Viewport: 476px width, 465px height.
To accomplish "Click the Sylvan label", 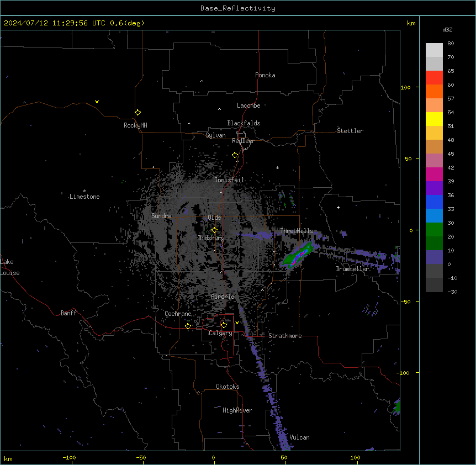I will (x=215, y=135).
